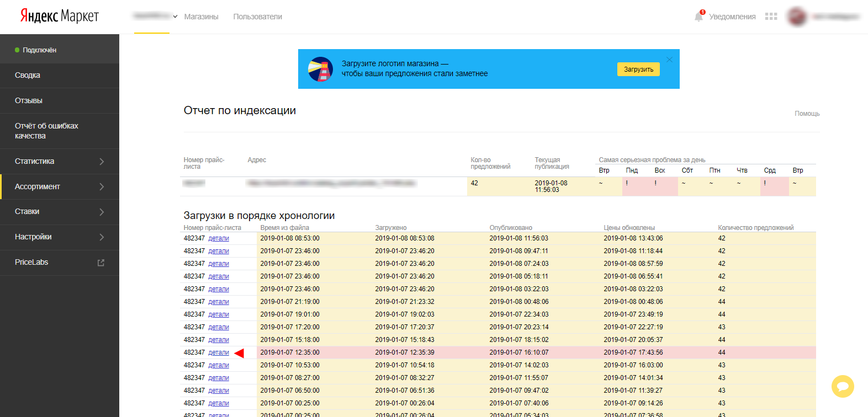Click pink Пнд problem cell
Viewport: 868px width, 417px height.
[636, 186]
